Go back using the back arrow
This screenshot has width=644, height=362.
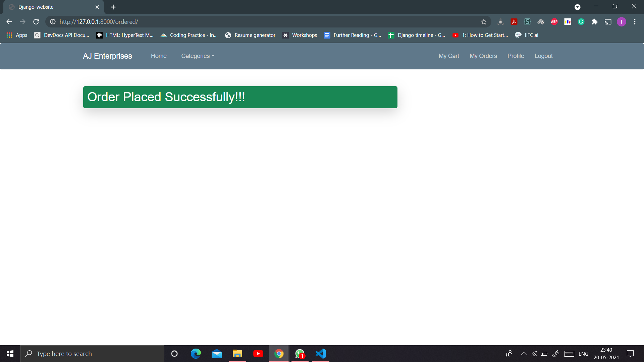click(x=9, y=21)
